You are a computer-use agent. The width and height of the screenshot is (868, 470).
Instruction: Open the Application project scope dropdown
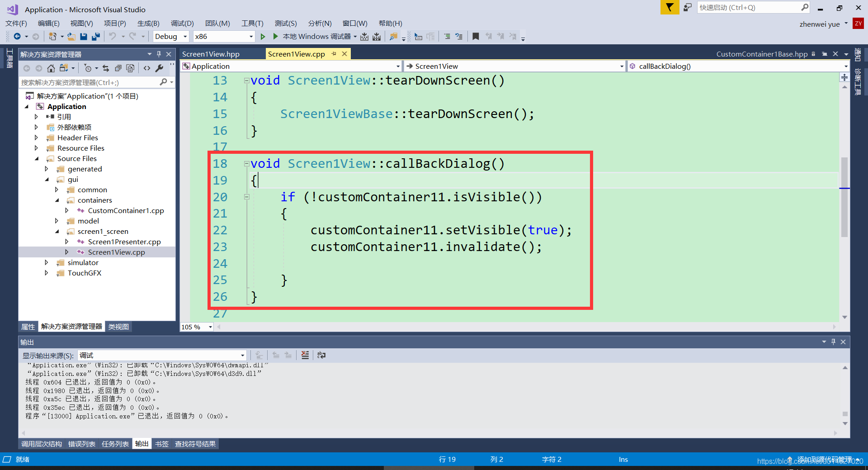pos(398,66)
